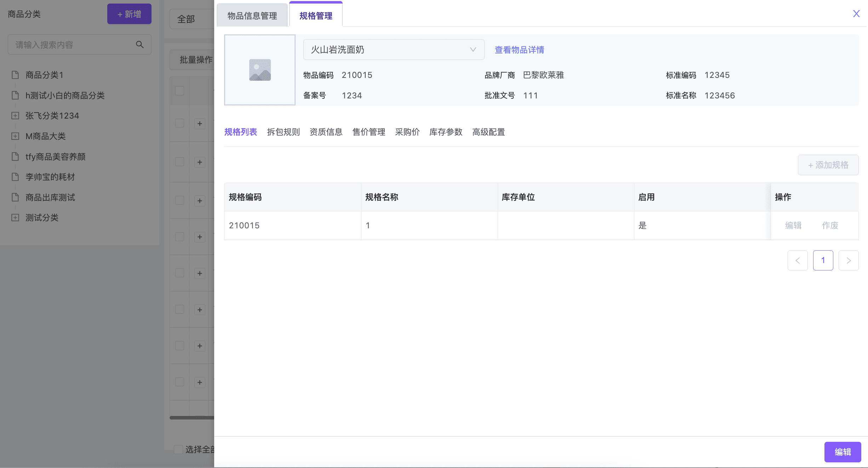Click file icon beside 商品出库测试
This screenshot has width=868, height=468.
pos(15,197)
